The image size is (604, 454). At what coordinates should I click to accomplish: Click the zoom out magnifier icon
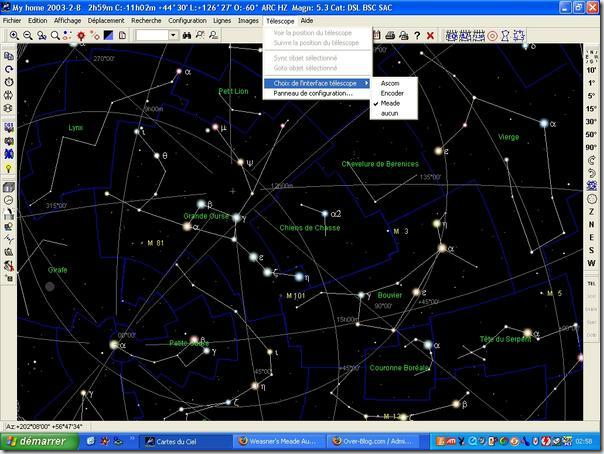pyautogui.click(x=28, y=35)
